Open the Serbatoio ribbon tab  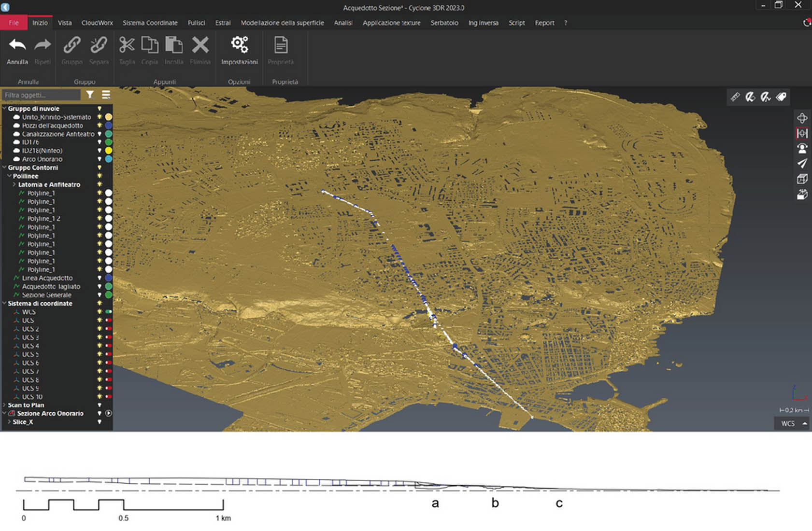pos(444,23)
